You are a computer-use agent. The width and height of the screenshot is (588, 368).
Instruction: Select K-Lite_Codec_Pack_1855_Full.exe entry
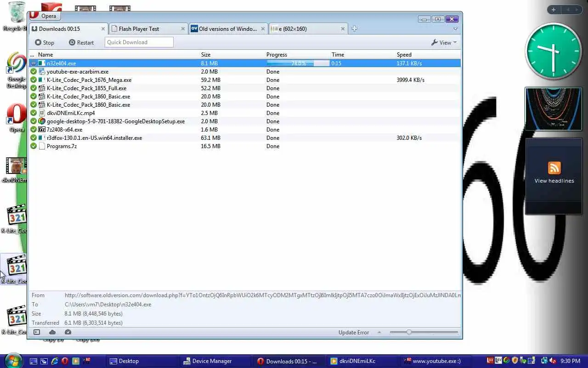tap(245, 88)
